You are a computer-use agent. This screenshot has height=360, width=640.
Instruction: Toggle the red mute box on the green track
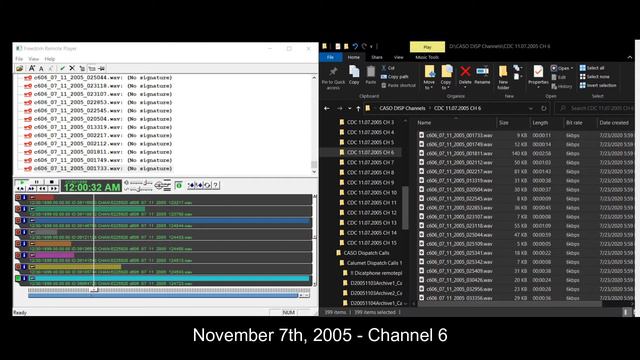pos(18,209)
